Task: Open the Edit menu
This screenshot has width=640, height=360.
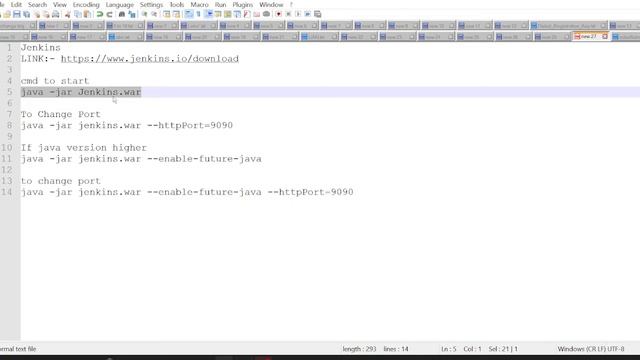Action: coord(16,4)
